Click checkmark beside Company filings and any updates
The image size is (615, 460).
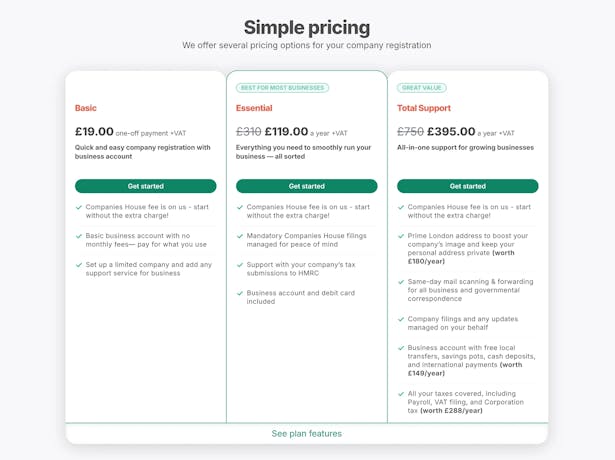pos(401,319)
